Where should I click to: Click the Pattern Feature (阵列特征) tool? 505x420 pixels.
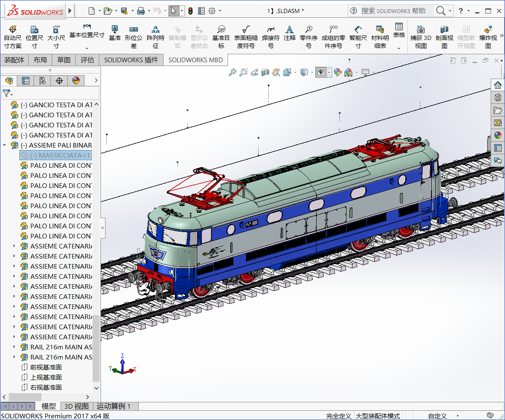(x=156, y=37)
